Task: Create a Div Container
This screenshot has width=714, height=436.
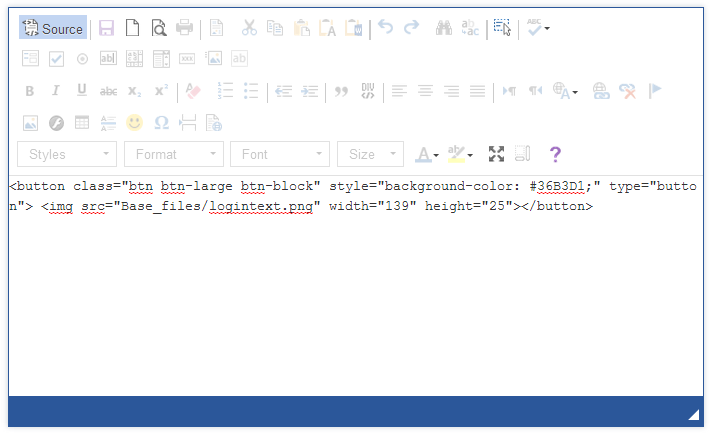Action: coord(367,91)
